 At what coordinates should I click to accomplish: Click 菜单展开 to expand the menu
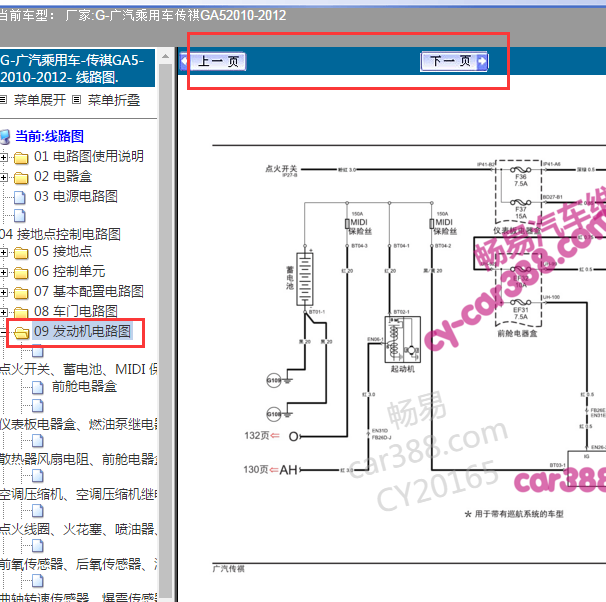coord(40,100)
